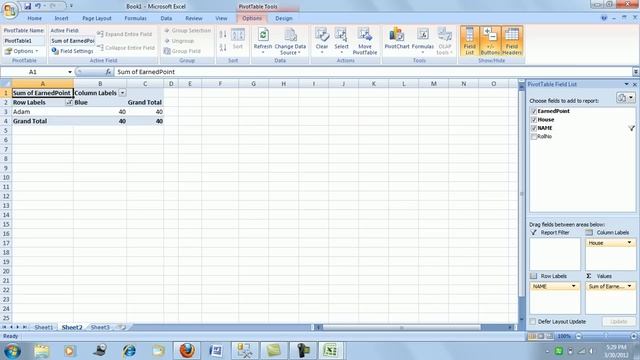Click the Office button logo
The width and height of the screenshot is (640, 360).
[10, 10]
